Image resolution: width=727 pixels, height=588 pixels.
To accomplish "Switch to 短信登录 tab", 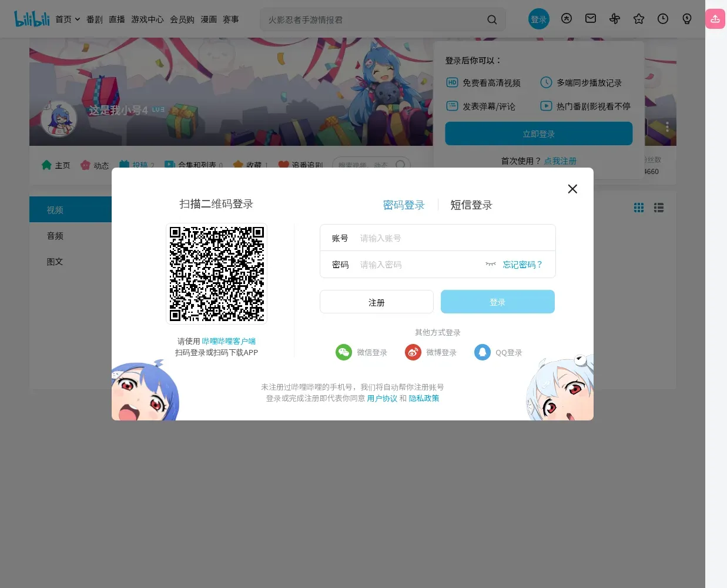I will tap(471, 205).
